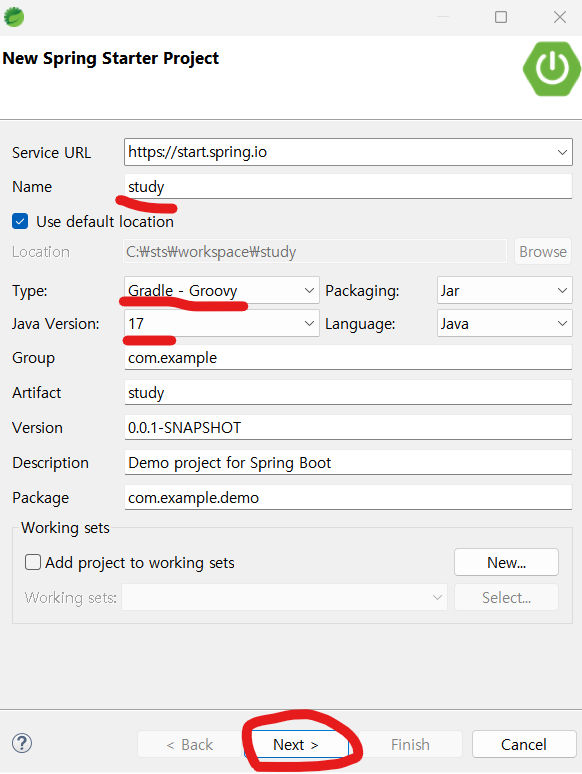This screenshot has height=774, width=582.
Task: Click the Cancel button
Action: [524, 744]
